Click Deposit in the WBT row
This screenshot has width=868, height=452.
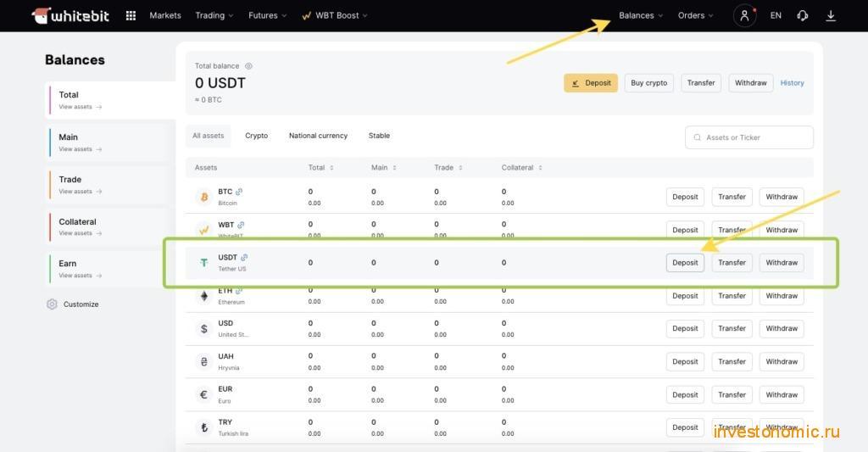coord(685,230)
